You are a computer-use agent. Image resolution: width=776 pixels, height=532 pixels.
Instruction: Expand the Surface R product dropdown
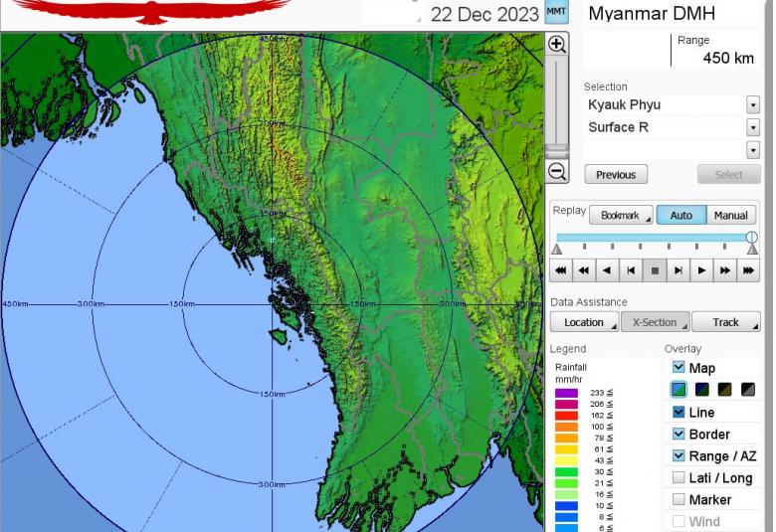point(752,127)
